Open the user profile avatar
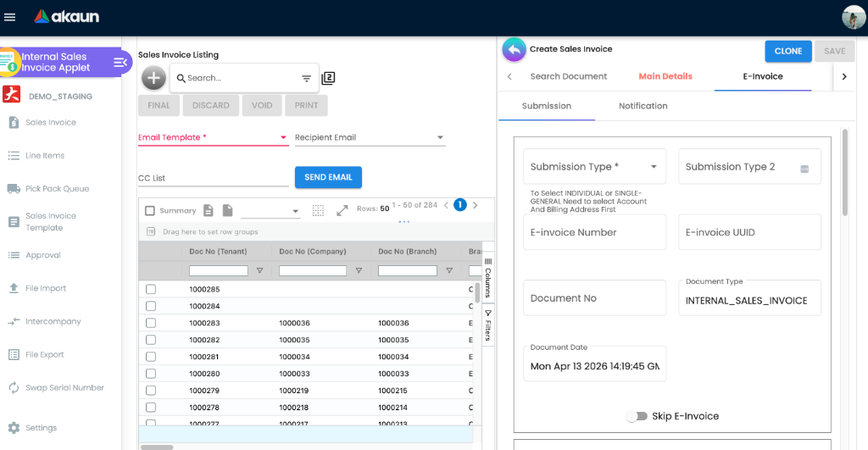868x450 pixels. click(853, 17)
